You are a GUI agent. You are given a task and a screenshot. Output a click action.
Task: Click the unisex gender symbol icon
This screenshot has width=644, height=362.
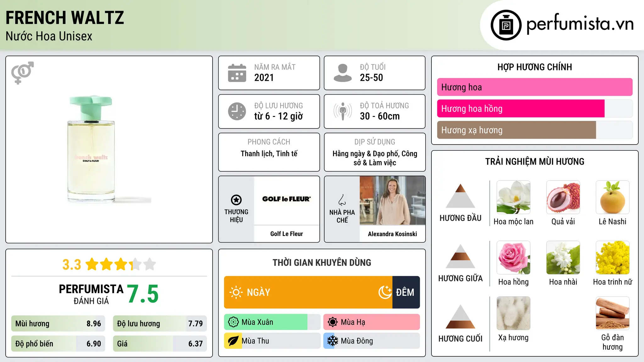[22, 73]
